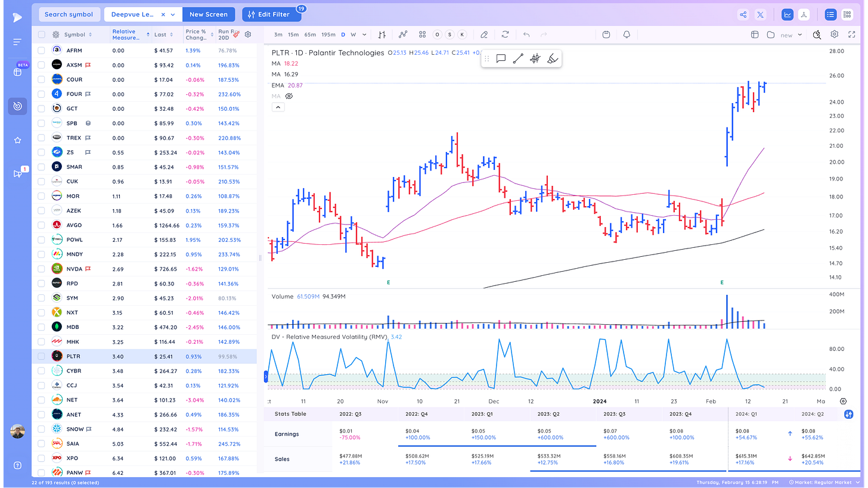Select the screener radar icon in sidebar
This screenshot has height=488, width=868.
[17, 106]
